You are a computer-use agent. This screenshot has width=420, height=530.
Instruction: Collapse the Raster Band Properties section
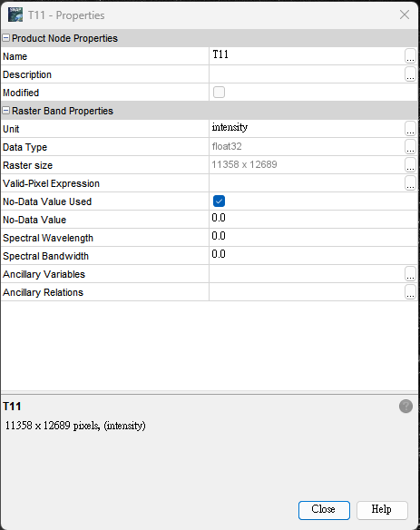tap(5, 111)
